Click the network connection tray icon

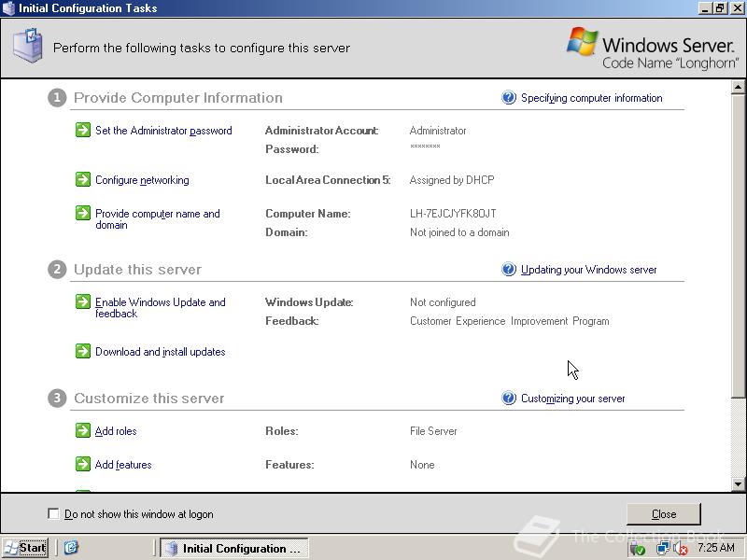tap(662, 549)
